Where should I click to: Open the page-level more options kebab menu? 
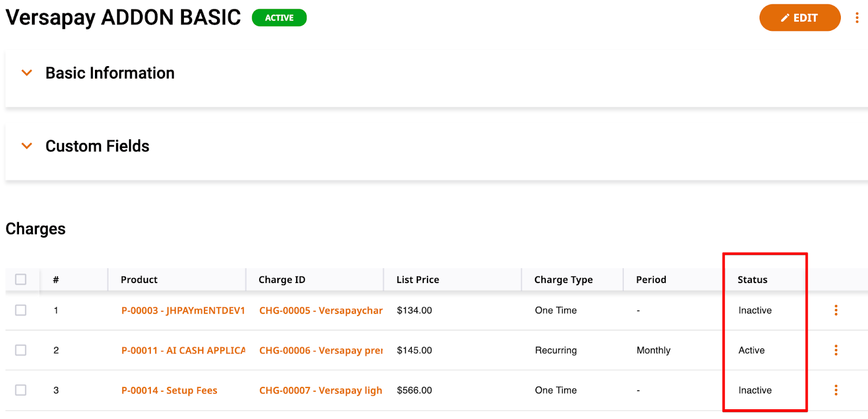coord(857,18)
